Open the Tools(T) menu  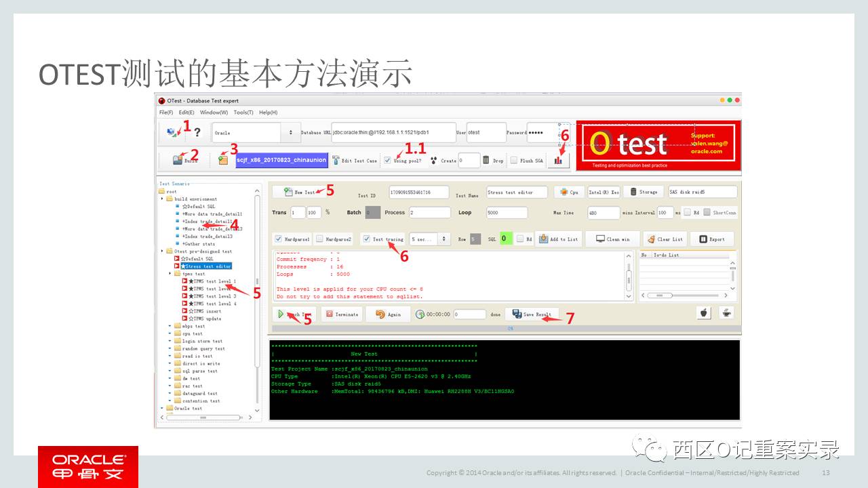[243, 113]
